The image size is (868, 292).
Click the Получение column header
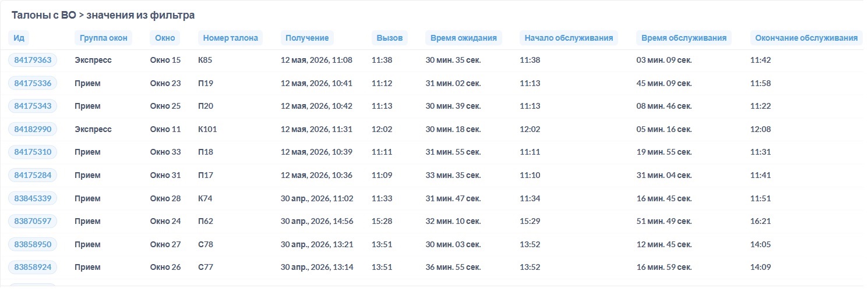click(307, 38)
